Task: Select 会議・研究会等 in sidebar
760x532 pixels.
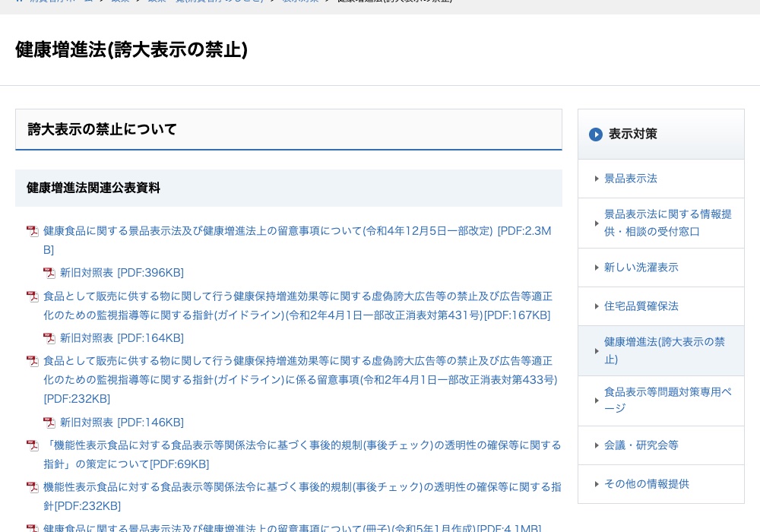Action: (x=641, y=445)
